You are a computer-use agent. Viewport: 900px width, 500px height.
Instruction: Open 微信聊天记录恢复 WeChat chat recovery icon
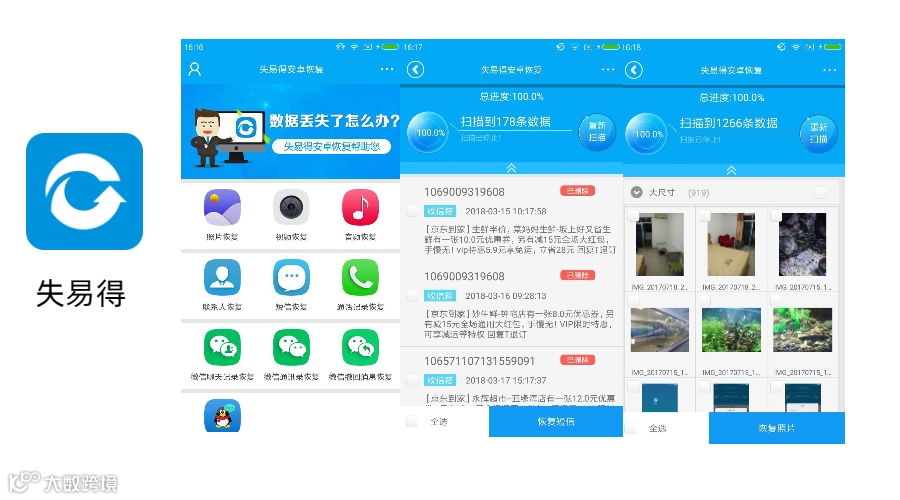click(222, 347)
